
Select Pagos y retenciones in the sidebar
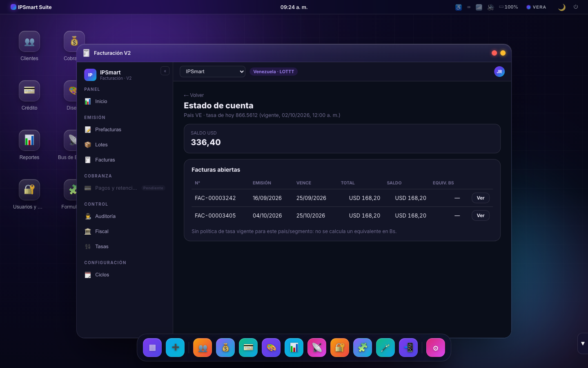(x=125, y=188)
